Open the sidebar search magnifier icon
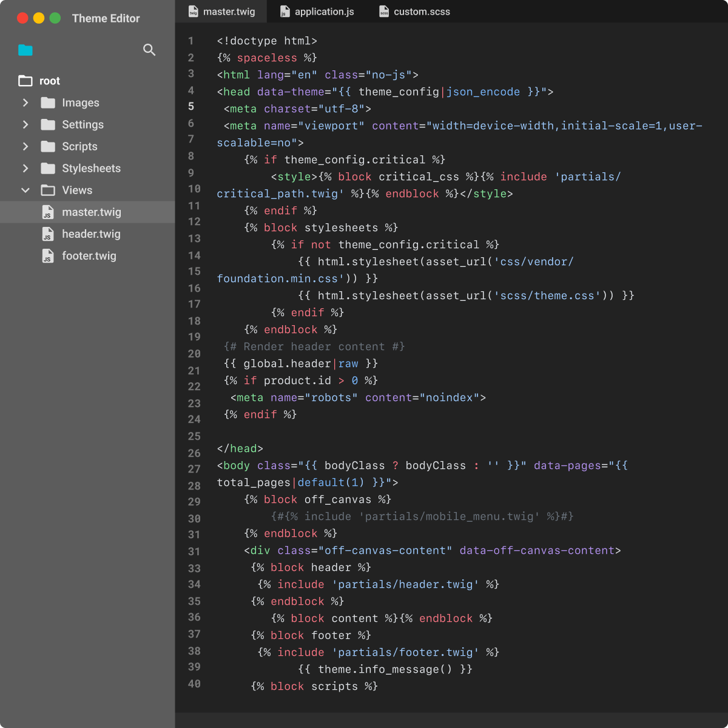This screenshot has width=728, height=728. [x=149, y=50]
